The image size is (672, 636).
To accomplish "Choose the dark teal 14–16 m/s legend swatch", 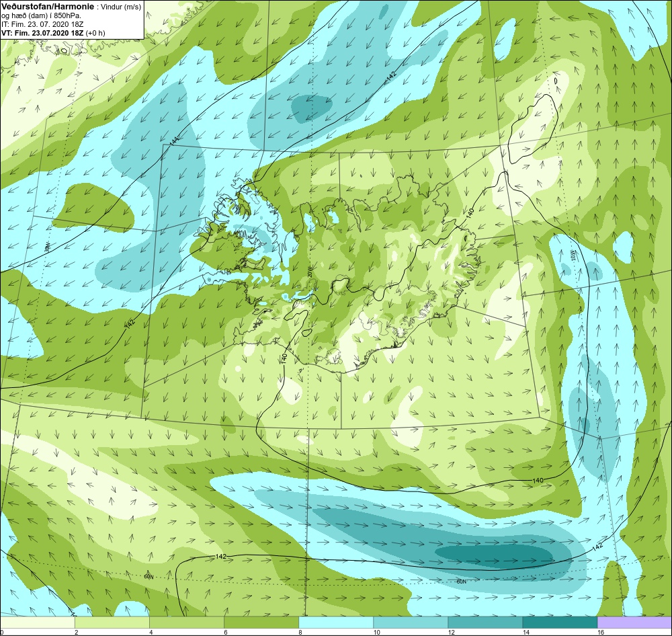I will click(x=560, y=622).
